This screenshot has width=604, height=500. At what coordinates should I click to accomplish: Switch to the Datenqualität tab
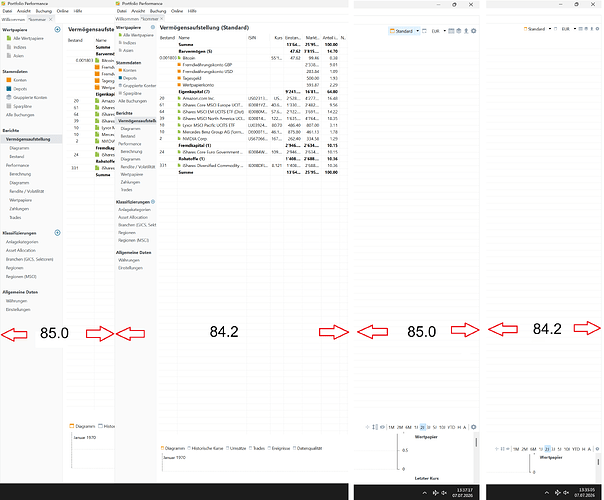(x=307, y=448)
